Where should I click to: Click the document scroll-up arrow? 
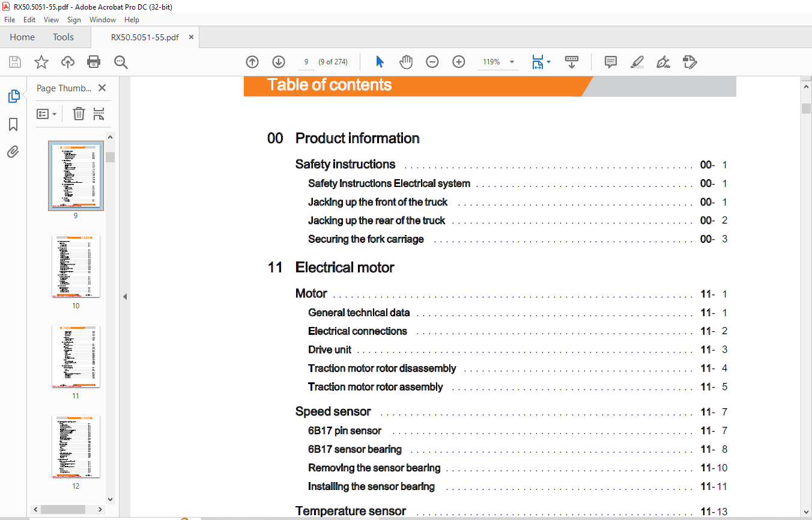(x=806, y=87)
